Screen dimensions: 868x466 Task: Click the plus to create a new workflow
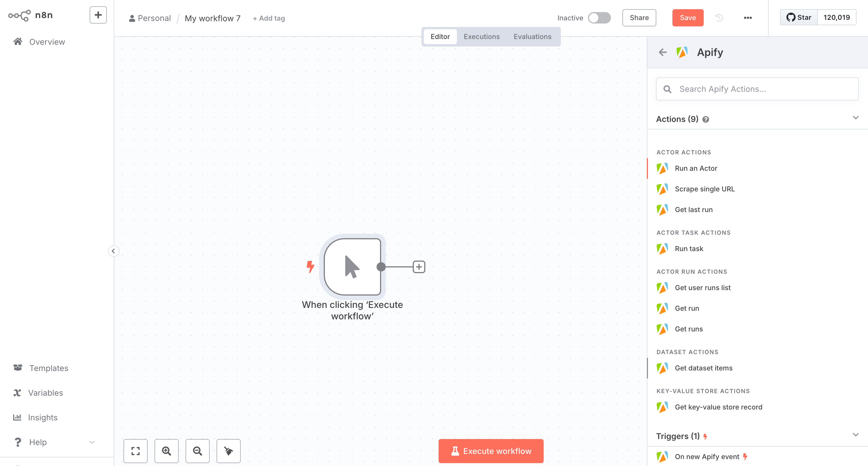point(98,14)
